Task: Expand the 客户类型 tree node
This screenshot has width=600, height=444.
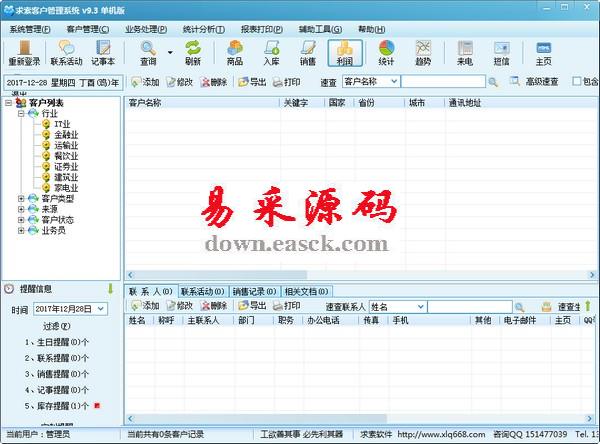Action: point(21,198)
